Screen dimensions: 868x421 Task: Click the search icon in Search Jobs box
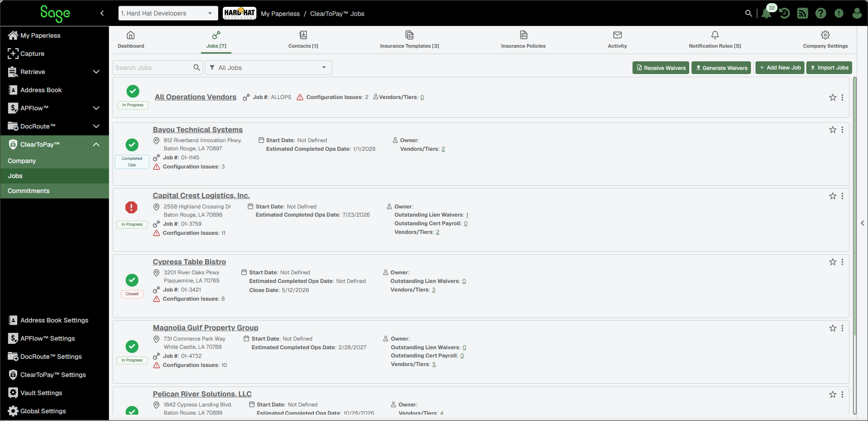(196, 68)
